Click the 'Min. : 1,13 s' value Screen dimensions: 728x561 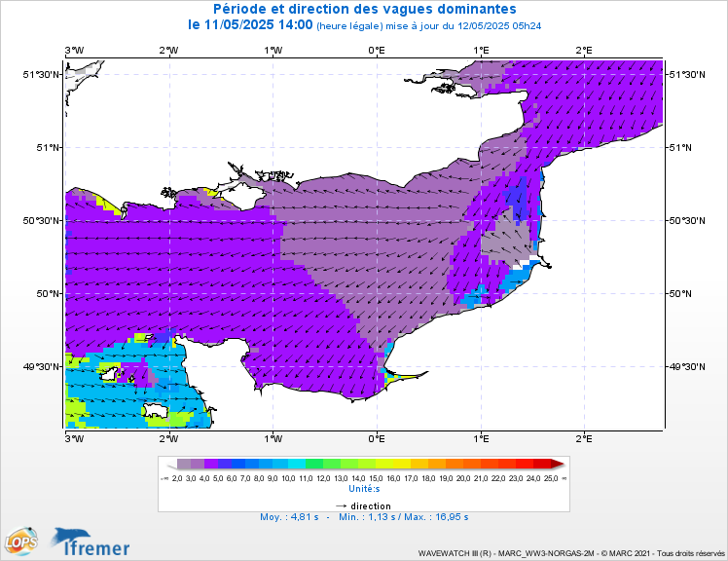367,517
